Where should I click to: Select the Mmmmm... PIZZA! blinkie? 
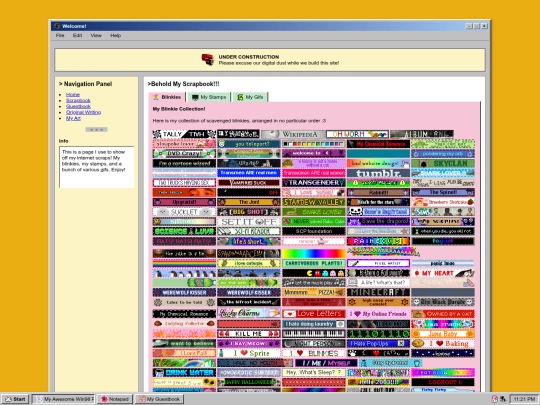click(x=313, y=292)
